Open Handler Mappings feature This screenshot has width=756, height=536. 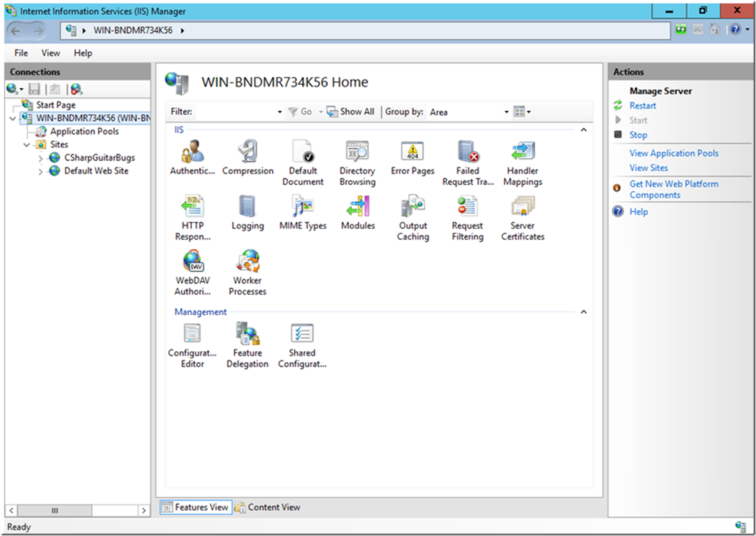pos(522,163)
